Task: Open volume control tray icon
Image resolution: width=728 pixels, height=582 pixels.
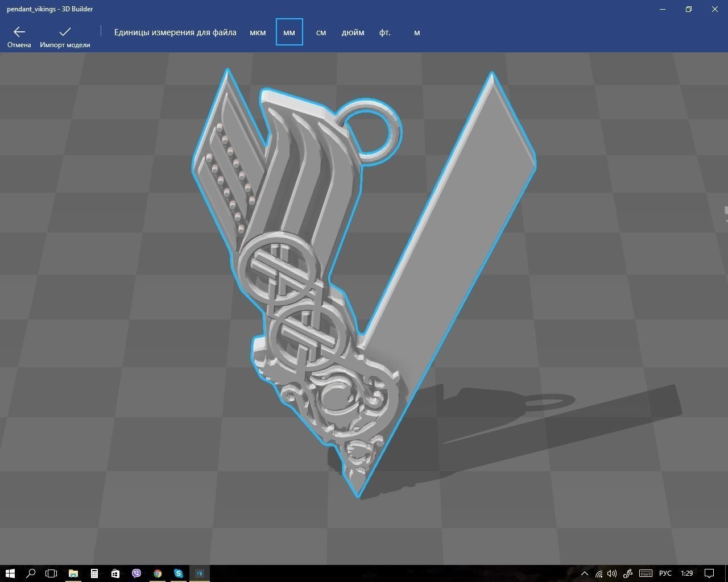Action: pos(612,573)
